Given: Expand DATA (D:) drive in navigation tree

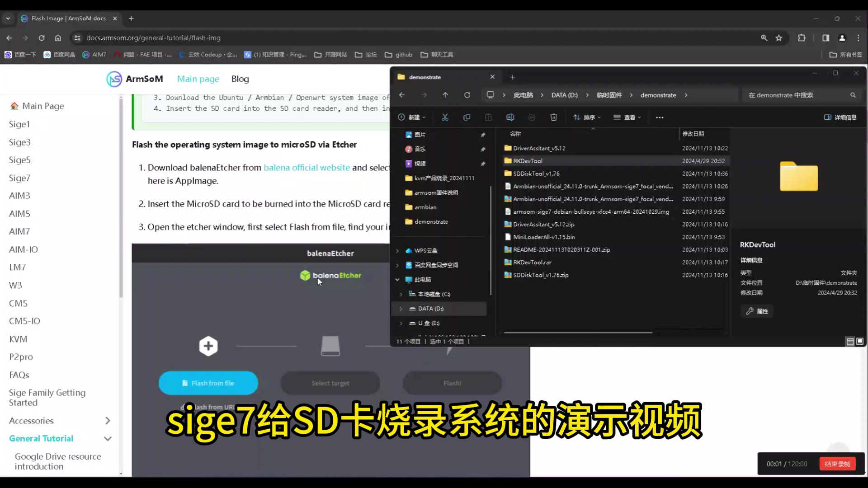Looking at the screenshot, I should [x=401, y=309].
